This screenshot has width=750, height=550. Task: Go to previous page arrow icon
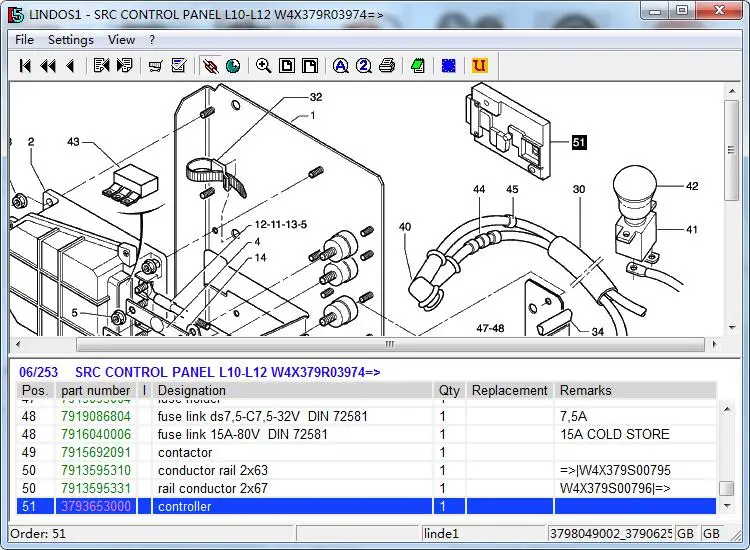pyautogui.click(x=71, y=66)
